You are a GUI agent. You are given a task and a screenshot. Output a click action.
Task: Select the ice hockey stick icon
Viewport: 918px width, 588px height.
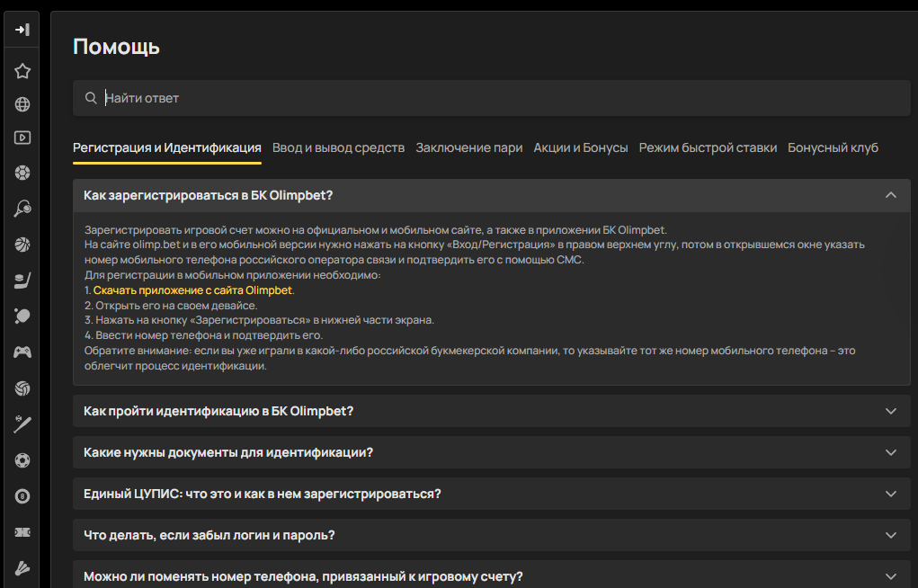tap(22, 281)
